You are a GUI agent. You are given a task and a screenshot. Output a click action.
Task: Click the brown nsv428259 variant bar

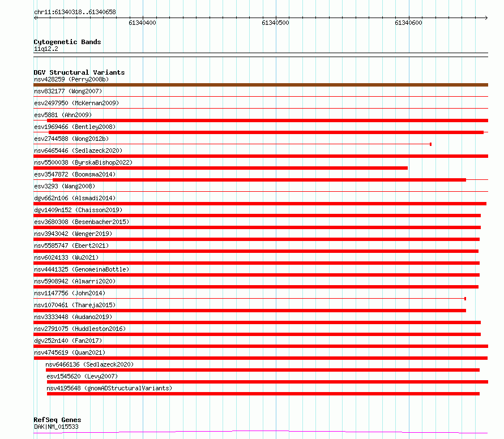(260, 85)
